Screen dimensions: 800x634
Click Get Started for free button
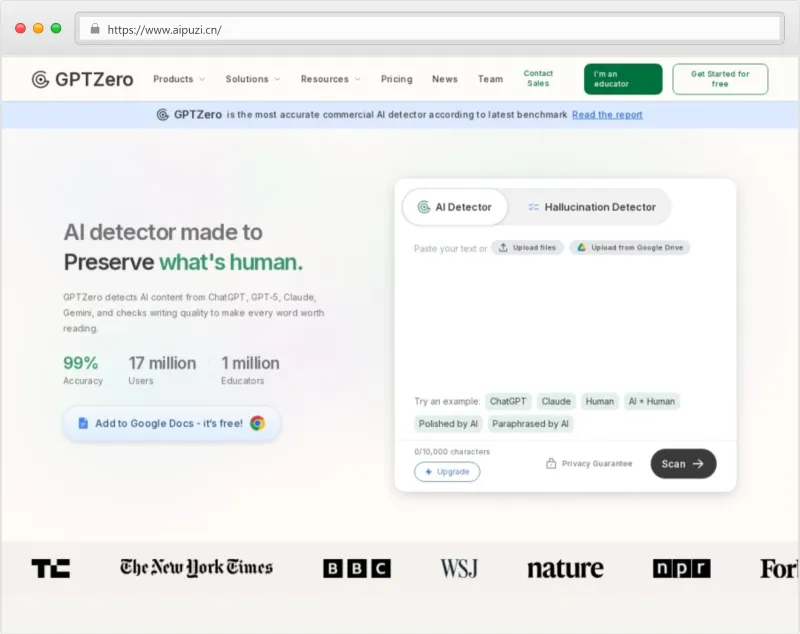click(x=720, y=79)
